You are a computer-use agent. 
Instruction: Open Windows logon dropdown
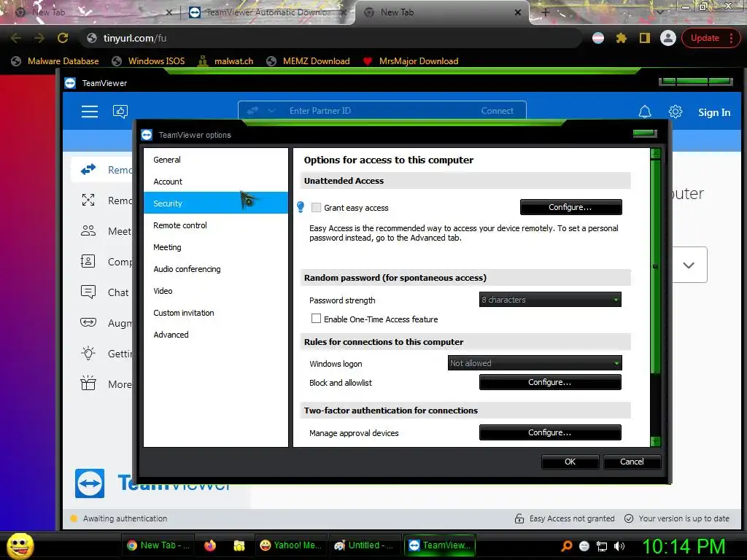[535, 363]
